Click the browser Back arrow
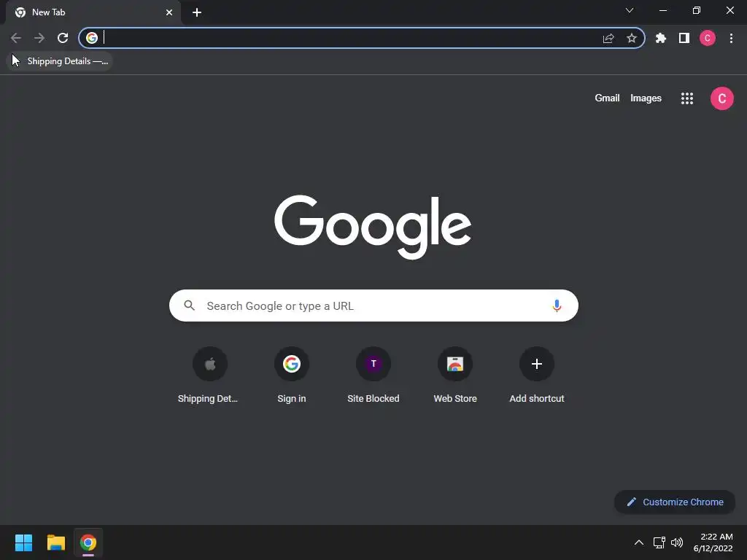 (x=16, y=38)
